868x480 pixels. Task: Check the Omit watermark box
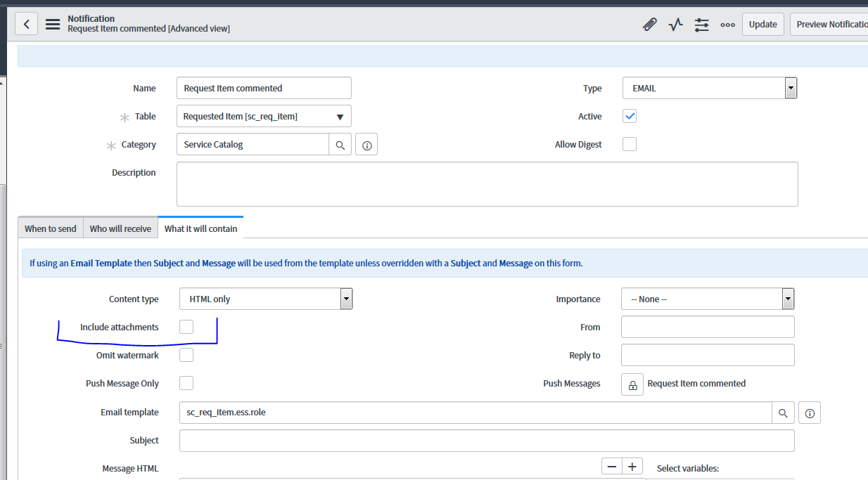click(x=186, y=355)
